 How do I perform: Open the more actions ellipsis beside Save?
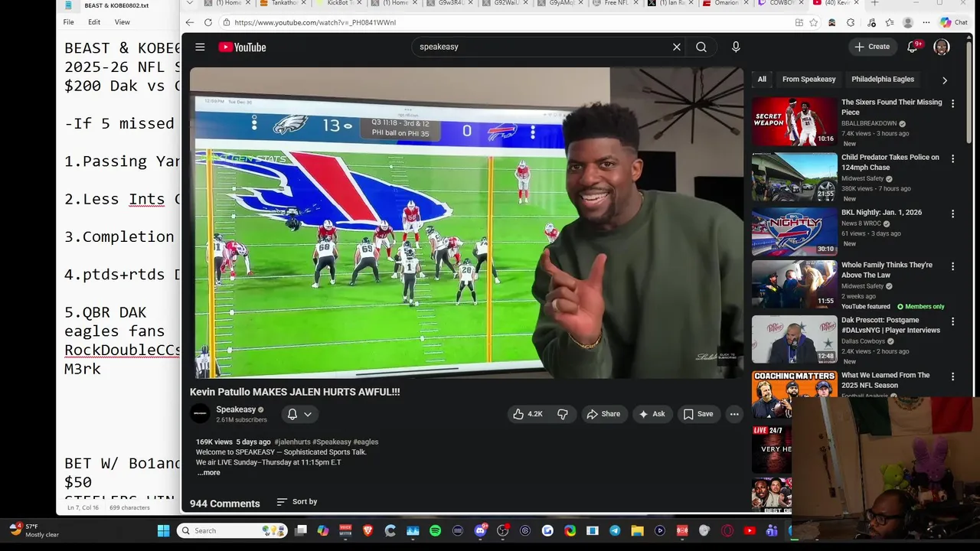pos(734,414)
